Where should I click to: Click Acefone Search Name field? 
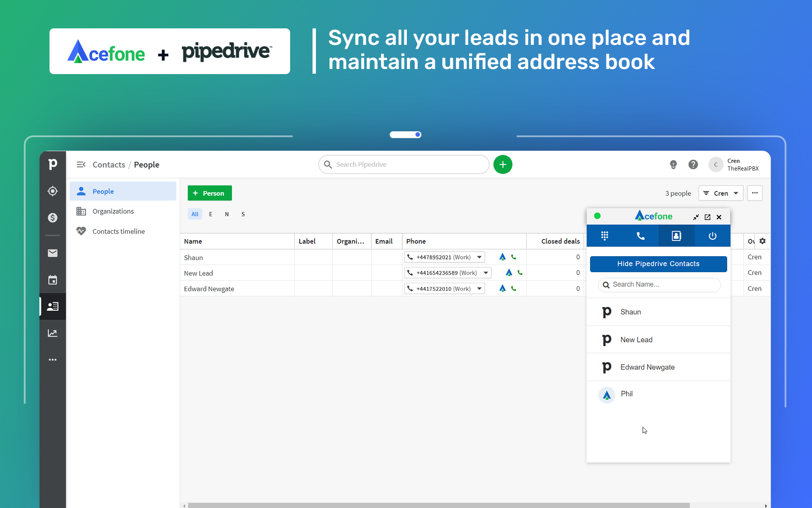(x=659, y=284)
